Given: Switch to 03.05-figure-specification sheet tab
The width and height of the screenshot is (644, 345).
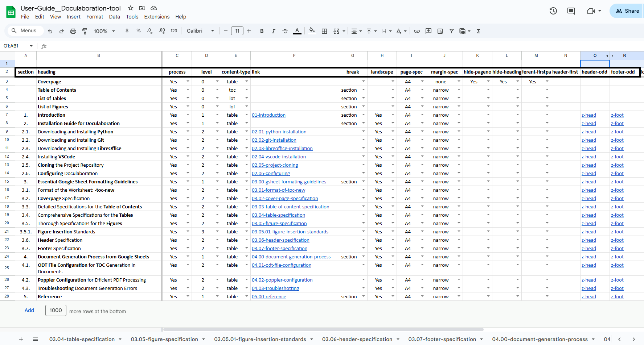Looking at the screenshot, I should 164,339.
